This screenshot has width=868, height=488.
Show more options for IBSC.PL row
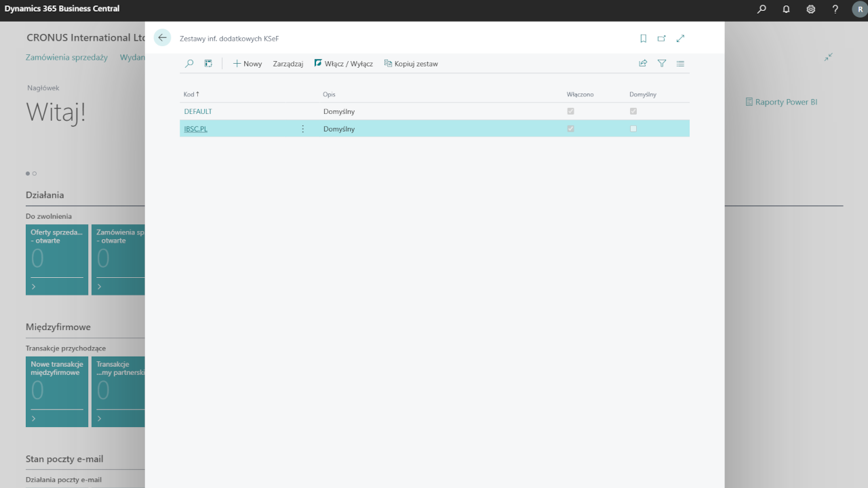[x=302, y=129]
